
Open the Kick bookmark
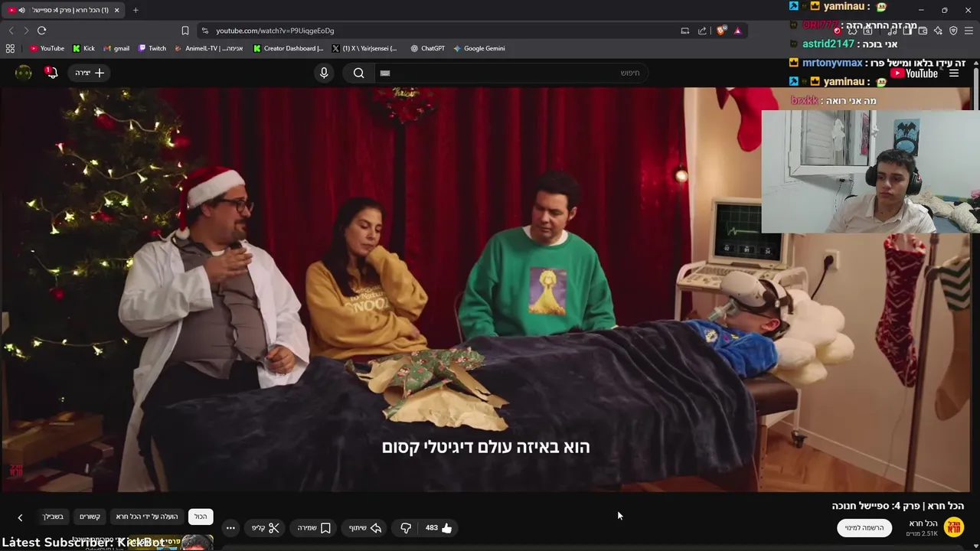[x=83, y=48]
